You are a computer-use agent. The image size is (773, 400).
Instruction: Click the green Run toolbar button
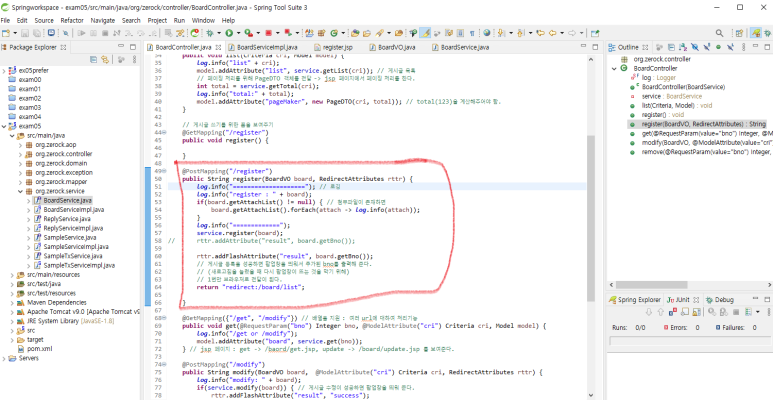point(229,33)
